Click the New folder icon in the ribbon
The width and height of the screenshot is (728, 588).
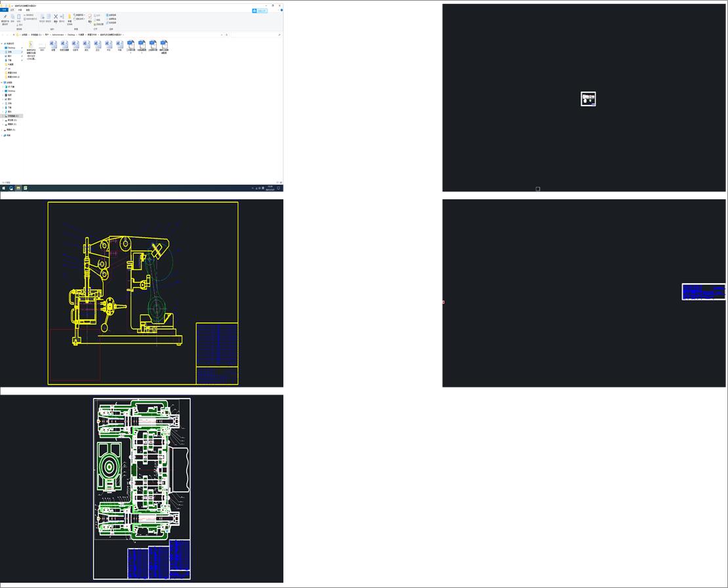pyautogui.click(x=70, y=16)
